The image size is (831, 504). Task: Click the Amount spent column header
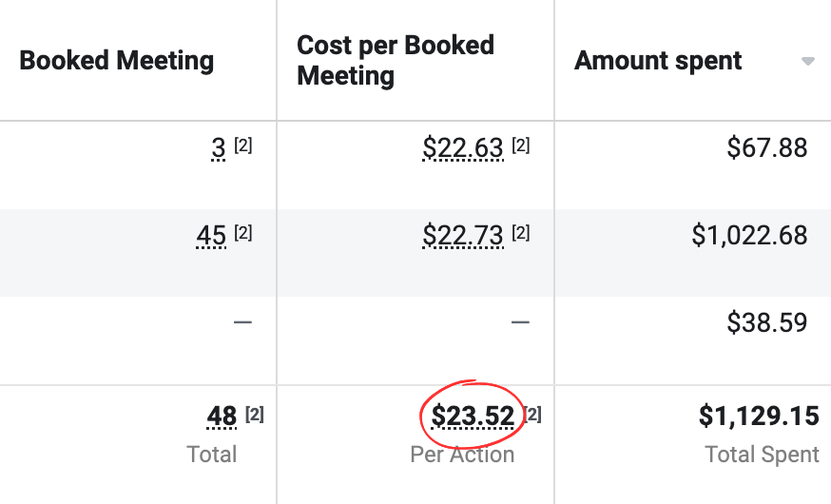click(x=658, y=61)
